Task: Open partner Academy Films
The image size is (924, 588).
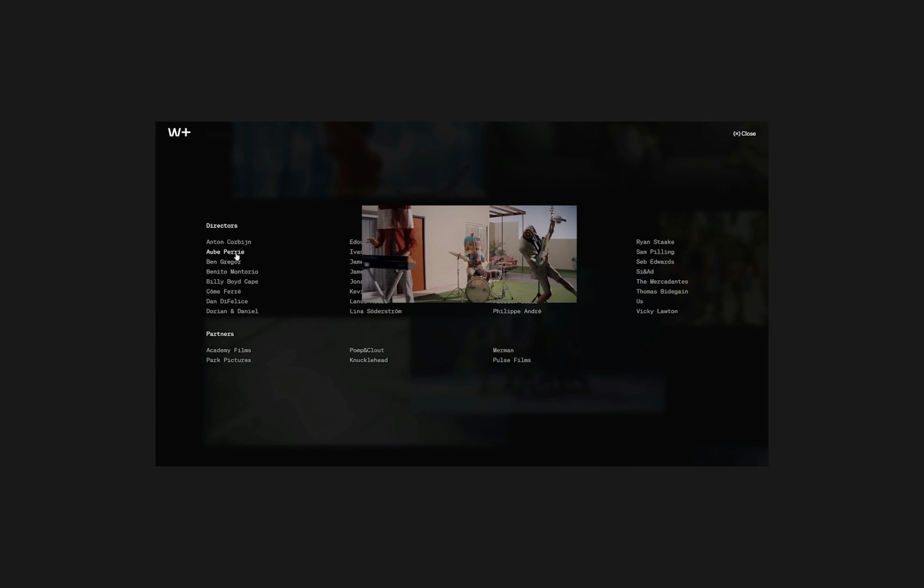Action: click(229, 350)
